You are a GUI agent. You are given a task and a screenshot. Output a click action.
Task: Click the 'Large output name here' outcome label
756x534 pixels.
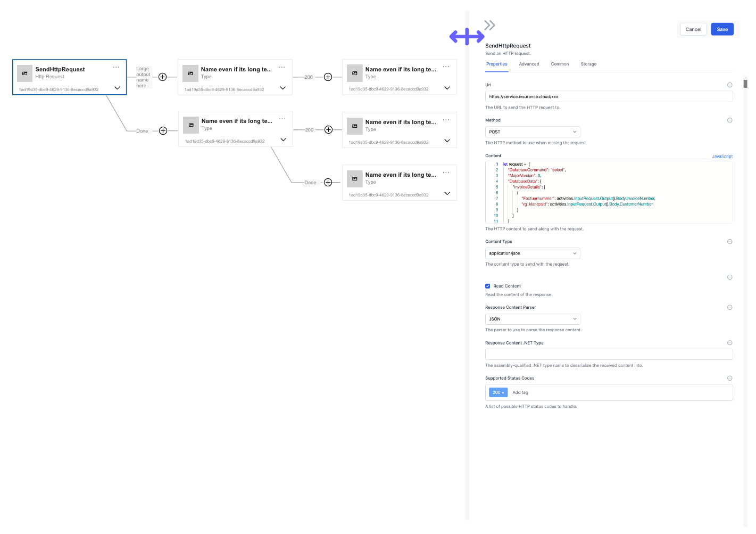[x=143, y=77]
